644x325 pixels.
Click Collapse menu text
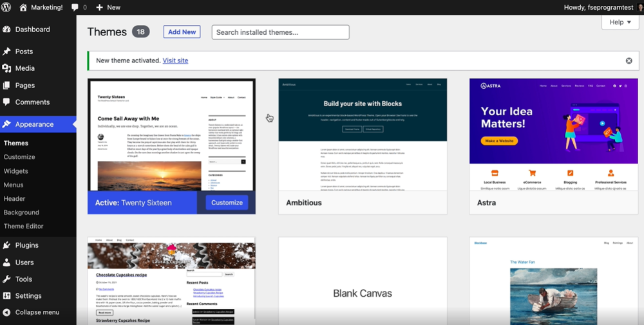point(37,312)
